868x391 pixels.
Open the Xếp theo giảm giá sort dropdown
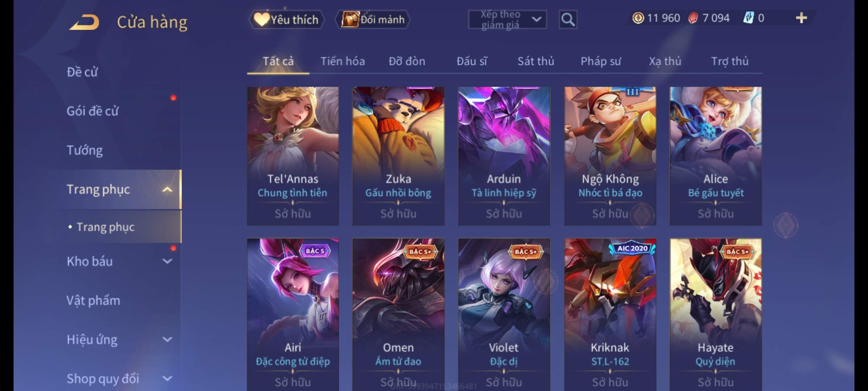click(x=507, y=20)
